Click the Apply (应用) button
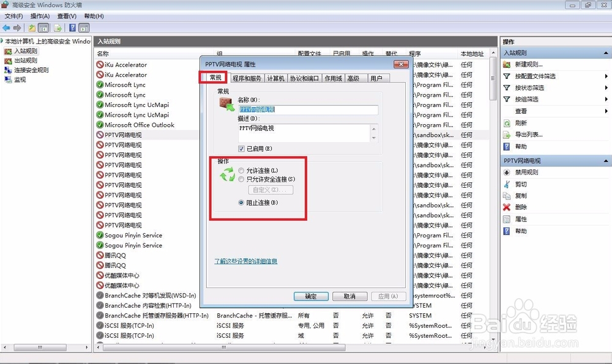Viewport: 612px width, 364px height. (389, 297)
